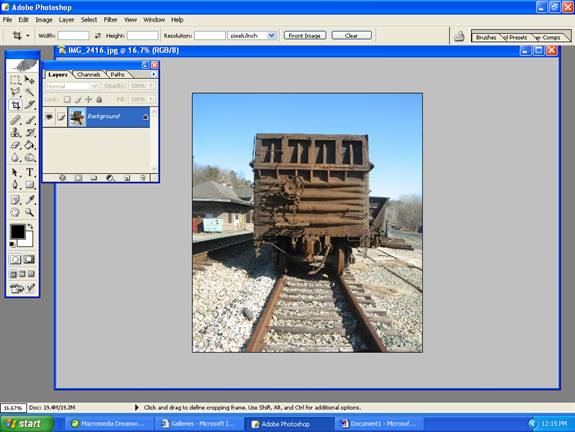Viewport: 575px width, 432px height.
Task: Select the Path Selection tool
Action: point(15,172)
